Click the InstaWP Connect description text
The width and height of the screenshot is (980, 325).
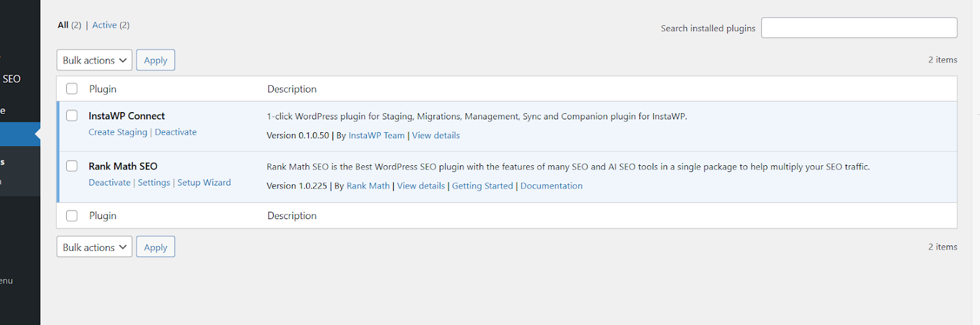477,116
